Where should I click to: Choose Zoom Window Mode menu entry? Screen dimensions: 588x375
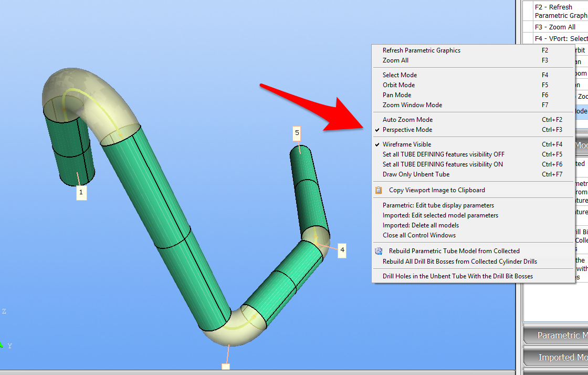point(412,105)
